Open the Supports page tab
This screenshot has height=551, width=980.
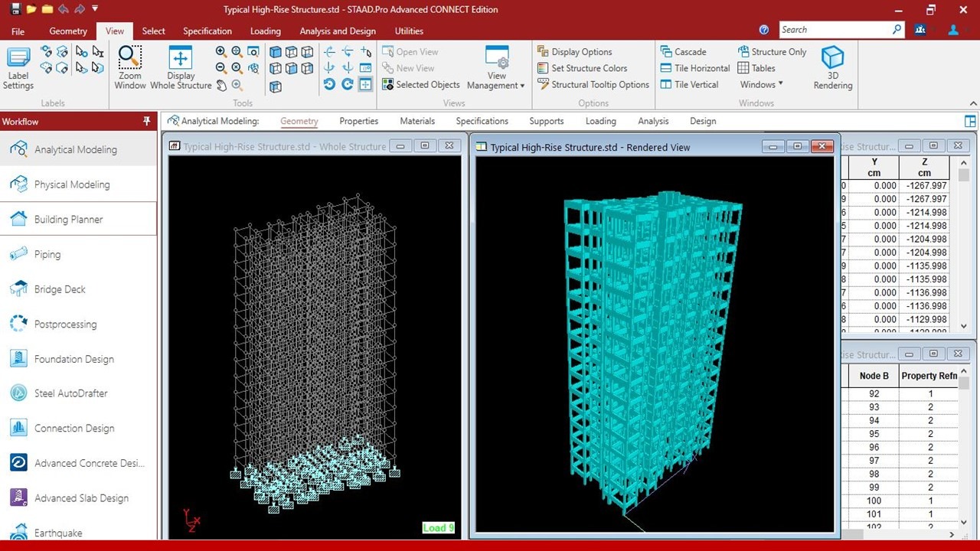[546, 121]
